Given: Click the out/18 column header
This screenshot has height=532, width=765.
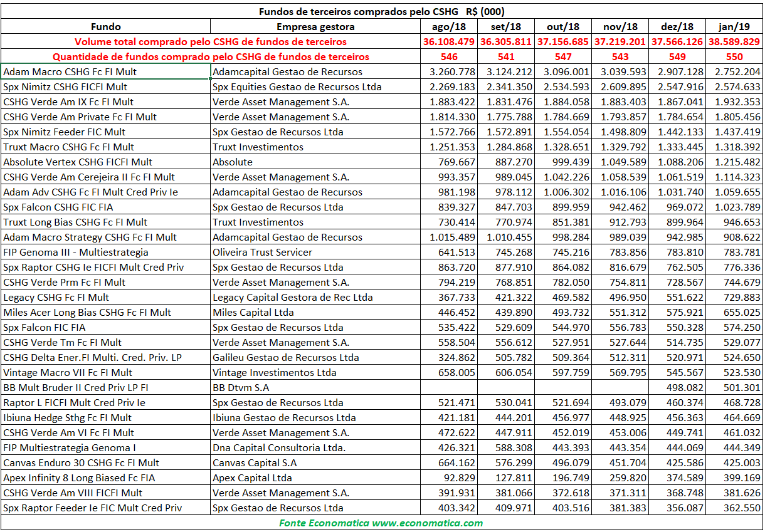Looking at the screenshot, I should click(563, 27).
